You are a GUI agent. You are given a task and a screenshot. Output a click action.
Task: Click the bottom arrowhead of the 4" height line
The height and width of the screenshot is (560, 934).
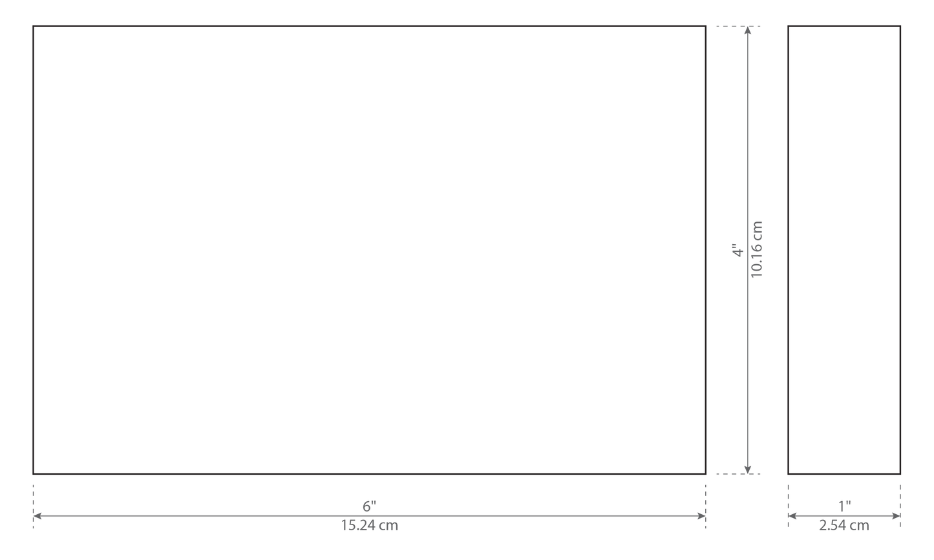(x=748, y=469)
